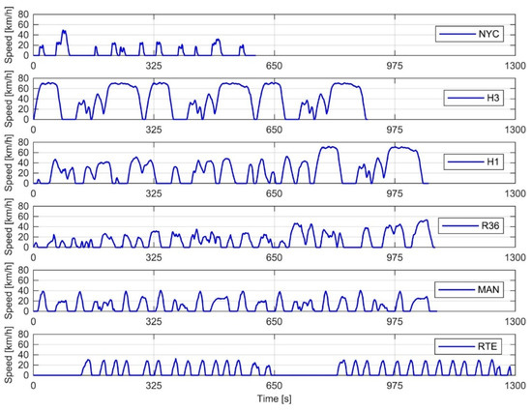532x411 pixels.
Task: Click the R36 legend box
Action: tap(471, 225)
